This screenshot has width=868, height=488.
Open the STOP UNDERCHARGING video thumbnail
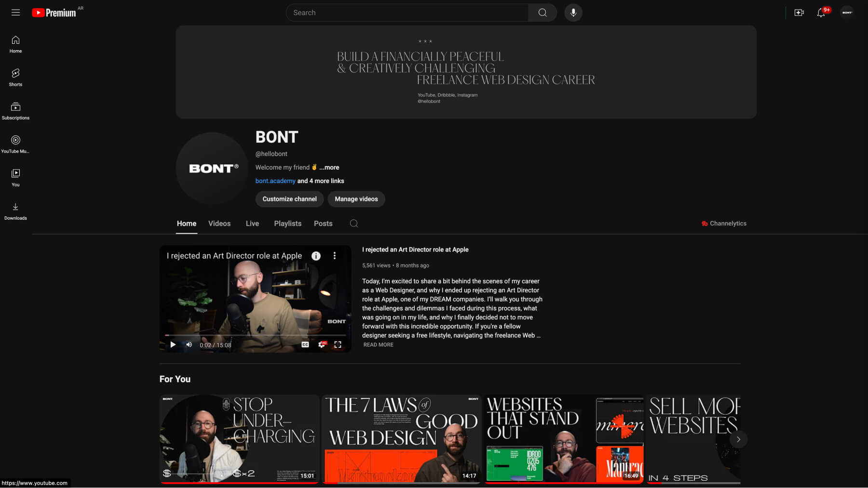point(240,438)
